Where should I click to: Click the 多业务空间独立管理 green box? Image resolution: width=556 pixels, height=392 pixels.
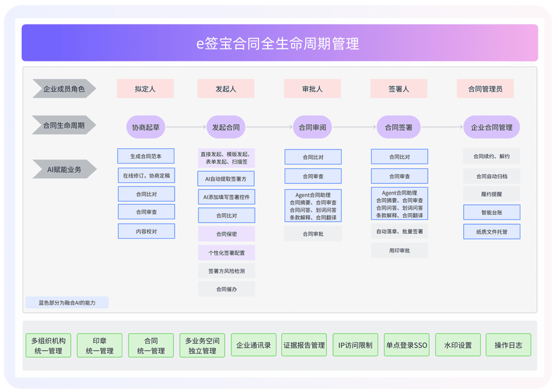point(202,345)
